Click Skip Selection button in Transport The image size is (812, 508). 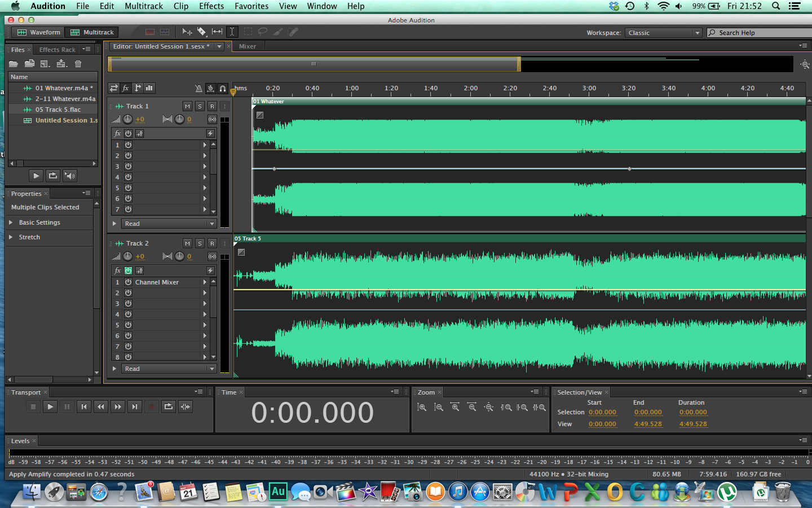(x=186, y=406)
